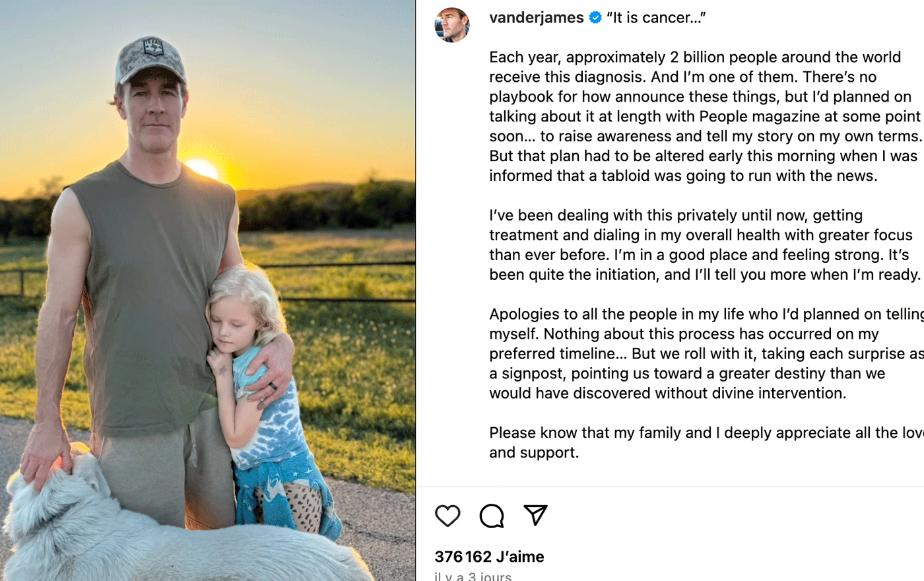The width and height of the screenshot is (924, 581).
Task: Go to the vanderjames profile via username
Action: tap(536, 18)
